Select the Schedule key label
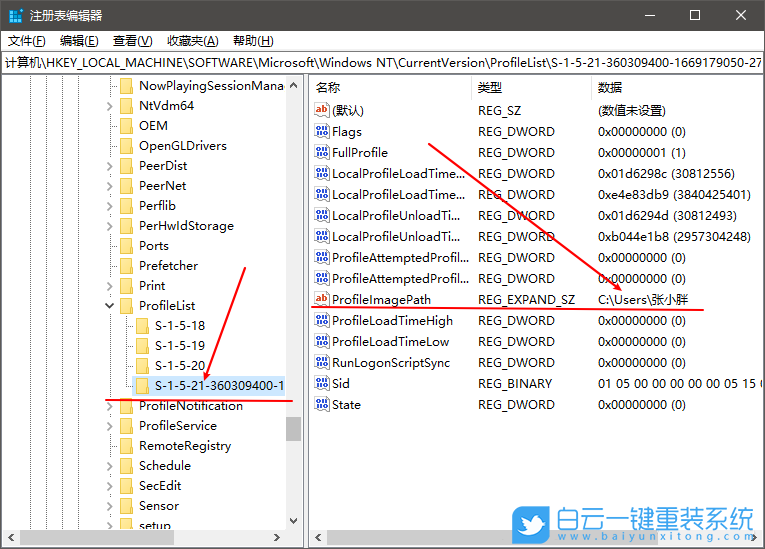The image size is (765, 549). click(x=165, y=466)
